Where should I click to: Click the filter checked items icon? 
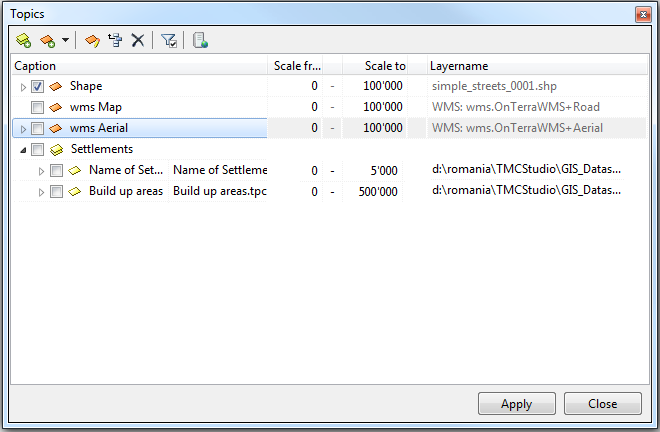click(169, 41)
